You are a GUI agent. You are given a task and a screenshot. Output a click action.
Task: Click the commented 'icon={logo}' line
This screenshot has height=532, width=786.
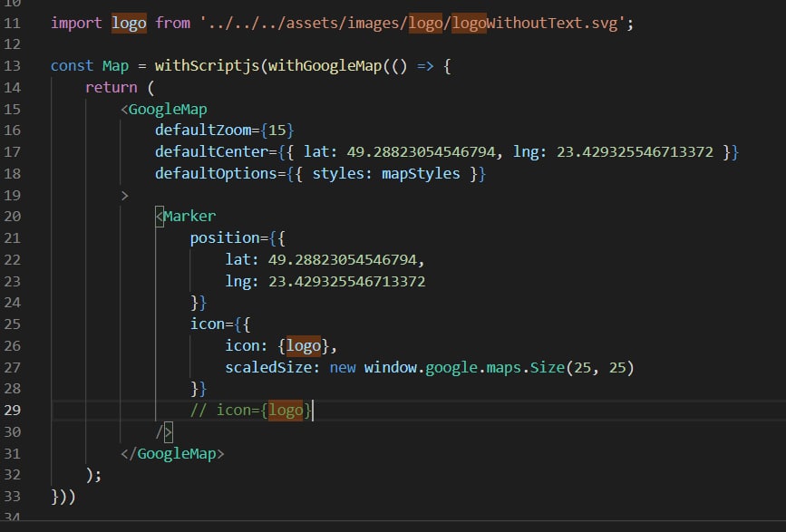tap(252, 411)
